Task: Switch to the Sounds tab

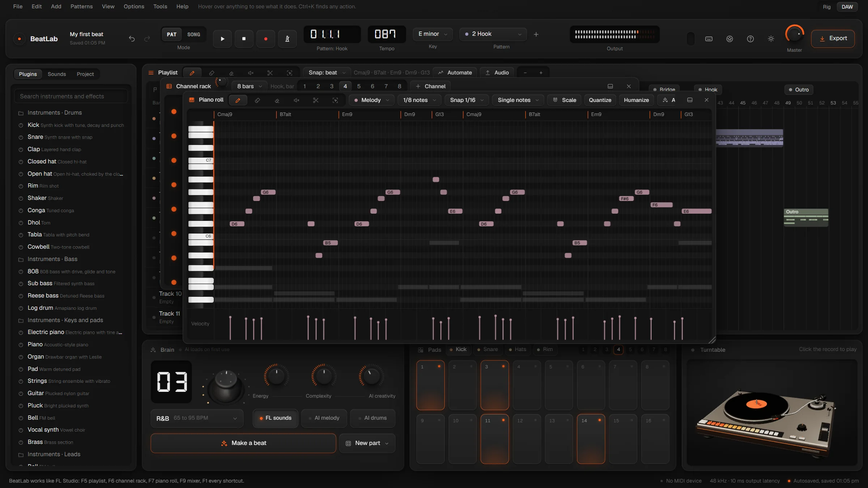Action: (57, 74)
